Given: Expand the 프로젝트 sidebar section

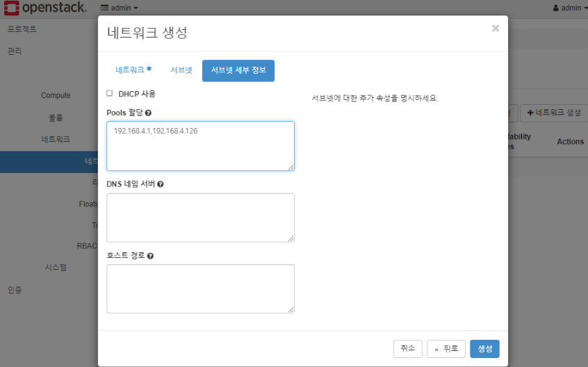Looking at the screenshot, I should pos(22,29).
